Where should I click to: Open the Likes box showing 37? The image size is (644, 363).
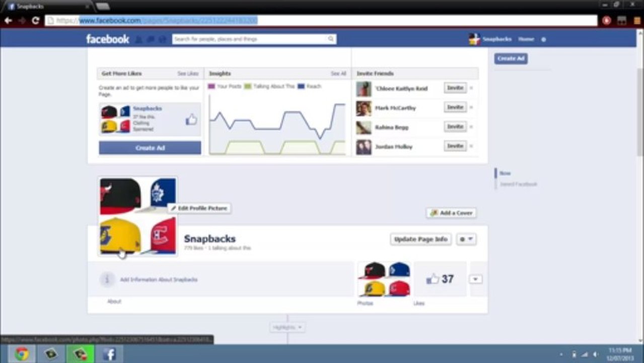tap(440, 279)
